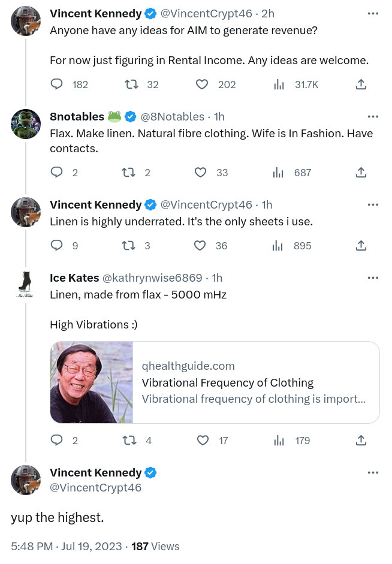Like the Ice Kates tweet
The image size is (392, 564).
tap(203, 441)
